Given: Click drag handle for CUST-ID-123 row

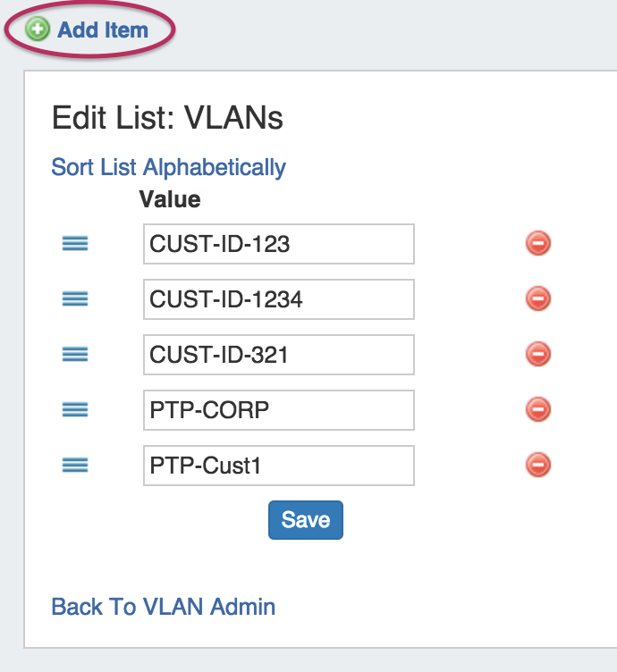Looking at the screenshot, I should [x=75, y=243].
